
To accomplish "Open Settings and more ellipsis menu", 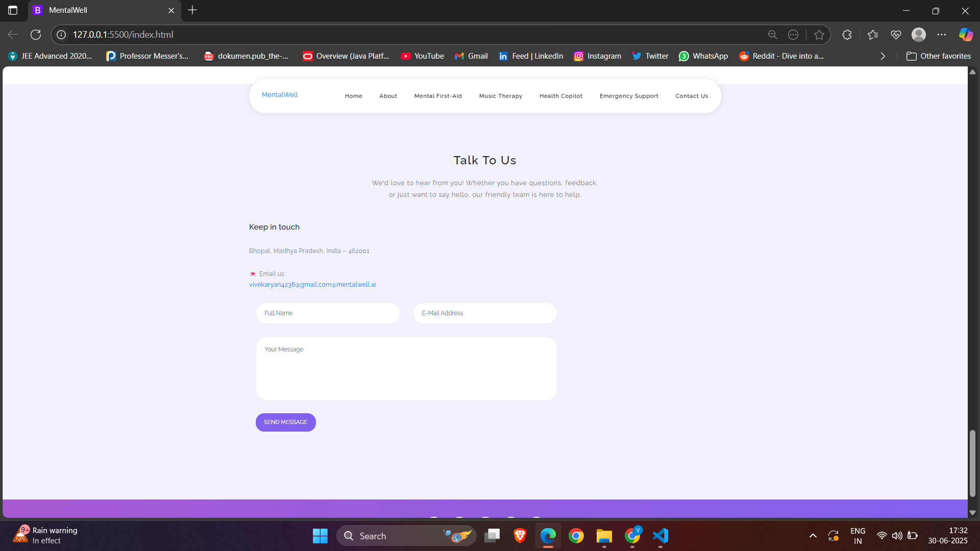I will (x=941, y=35).
